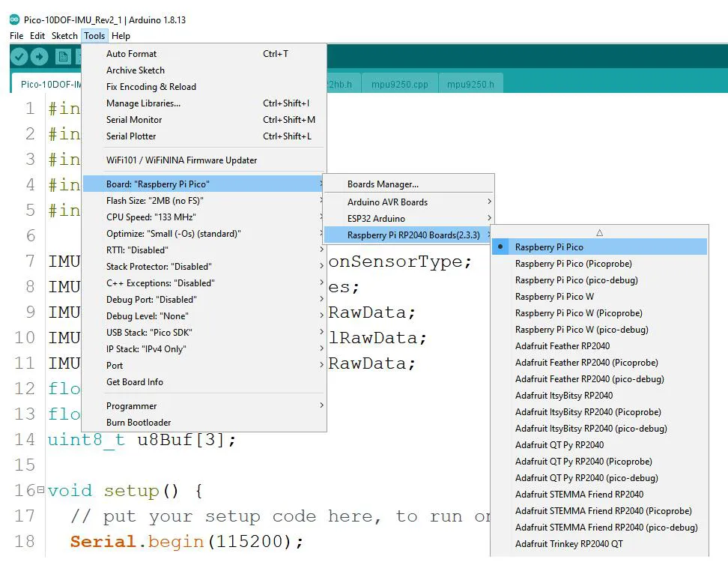Click the Upload arrow toolbar icon

[x=39, y=57]
